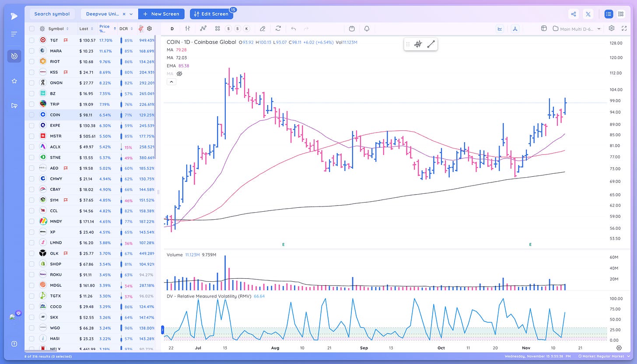
Task: Click the KSS red flag marker
Action: click(66, 72)
